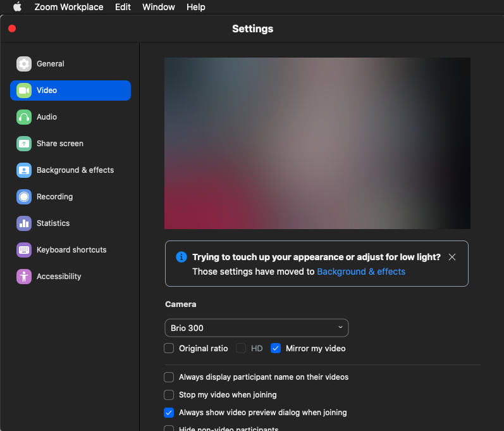Open the Brio 300 camera dropdown
This screenshot has width=504, height=431.
(x=257, y=328)
